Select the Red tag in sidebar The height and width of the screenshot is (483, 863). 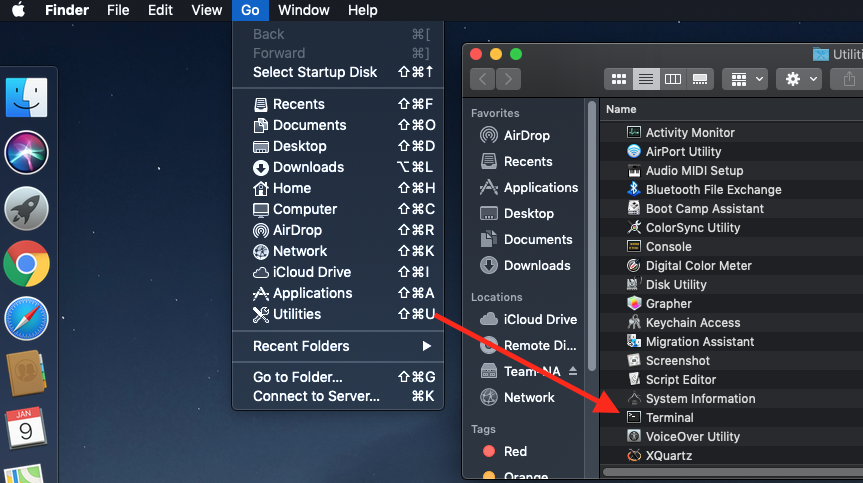[515, 452]
